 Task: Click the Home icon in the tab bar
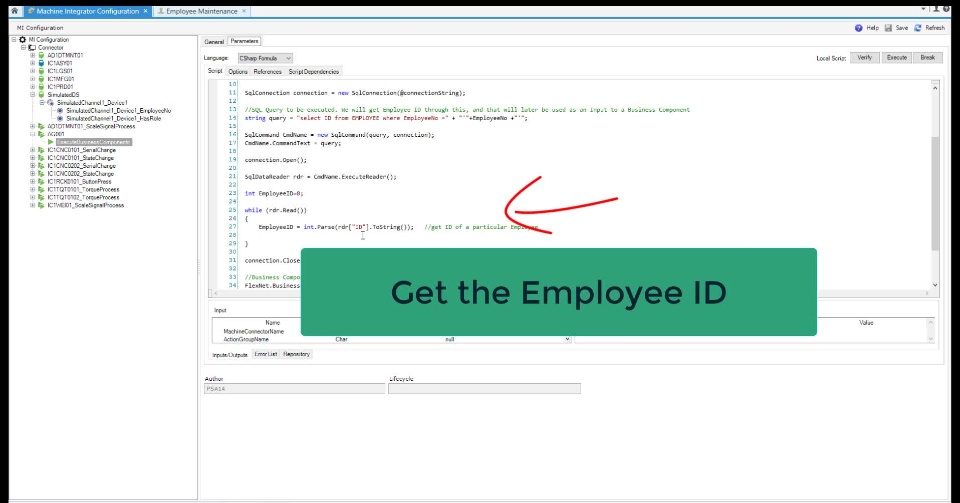tap(15, 11)
